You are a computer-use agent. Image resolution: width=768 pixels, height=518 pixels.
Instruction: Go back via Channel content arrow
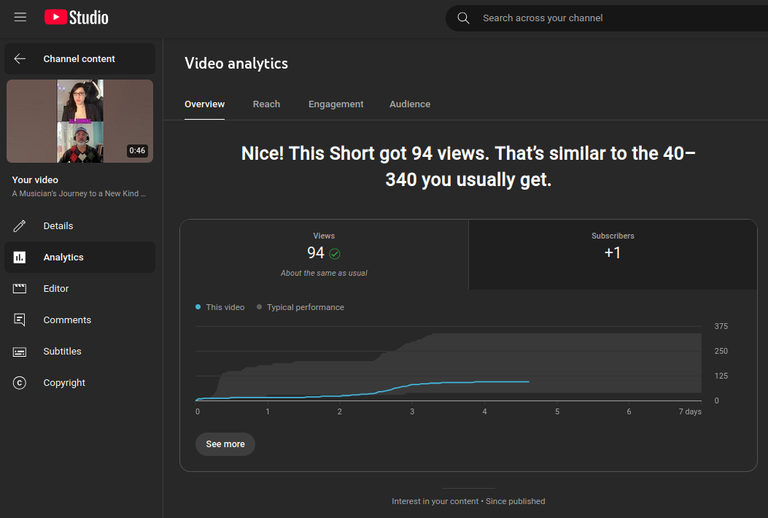pyautogui.click(x=20, y=59)
